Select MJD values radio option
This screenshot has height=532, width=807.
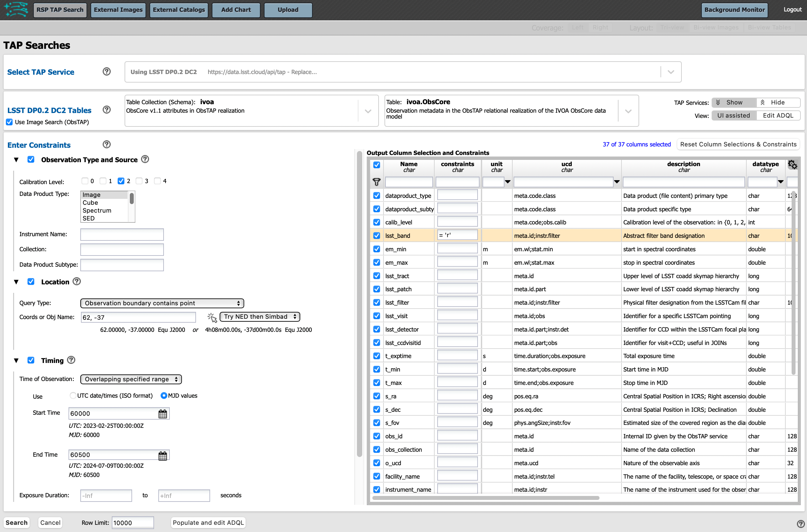[164, 396]
